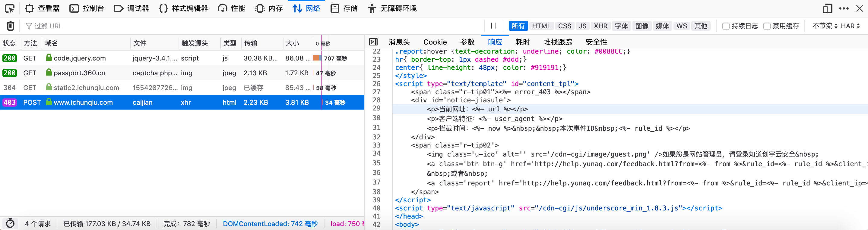868x230 pixels.
Task: Switch to the 控制台 console tab
Action: click(x=87, y=8)
